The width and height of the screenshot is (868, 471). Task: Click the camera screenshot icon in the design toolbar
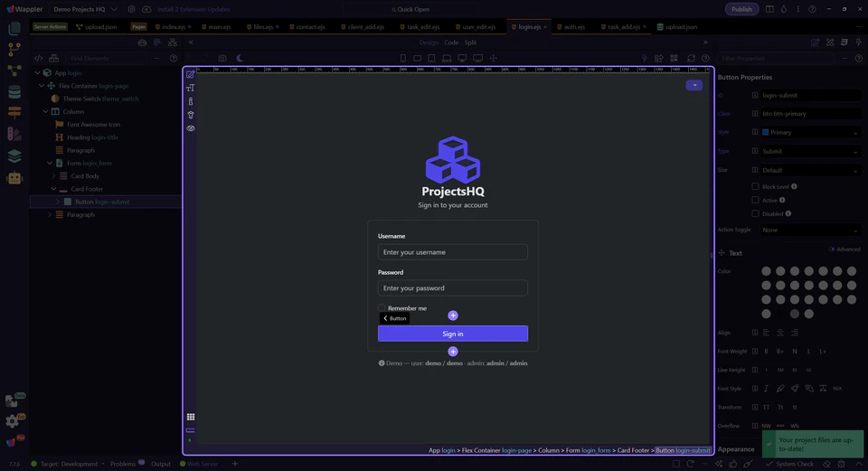(222, 58)
